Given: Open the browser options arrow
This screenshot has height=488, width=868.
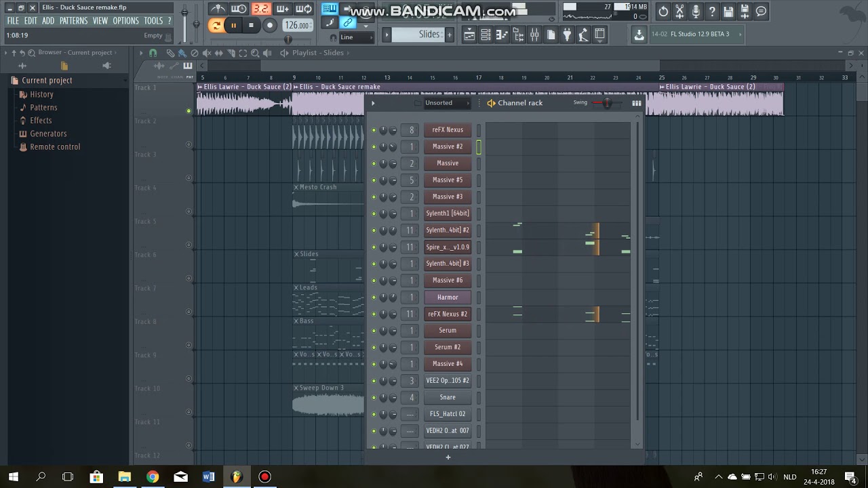Looking at the screenshot, I should [x=5, y=53].
